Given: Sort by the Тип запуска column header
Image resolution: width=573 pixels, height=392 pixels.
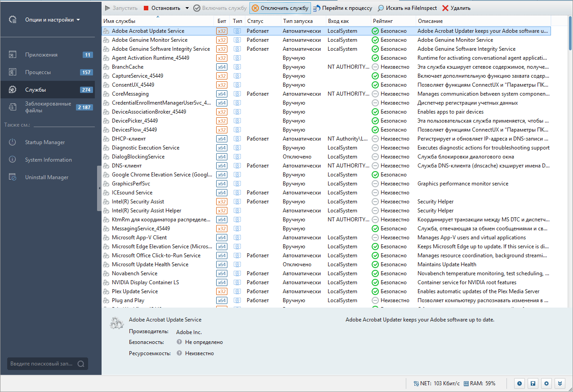Looking at the screenshot, I should [x=303, y=21].
